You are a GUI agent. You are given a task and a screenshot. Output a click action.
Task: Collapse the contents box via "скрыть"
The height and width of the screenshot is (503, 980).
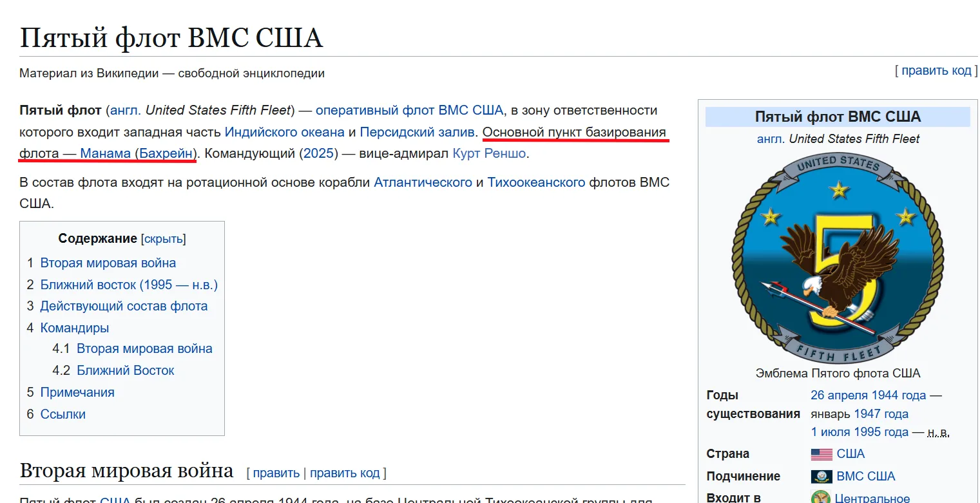click(x=164, y=239)
